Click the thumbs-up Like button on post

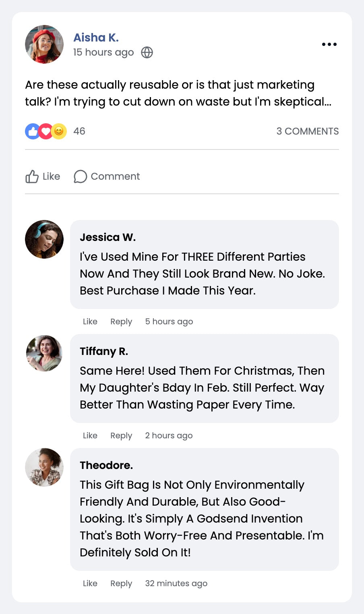[43, 176]
